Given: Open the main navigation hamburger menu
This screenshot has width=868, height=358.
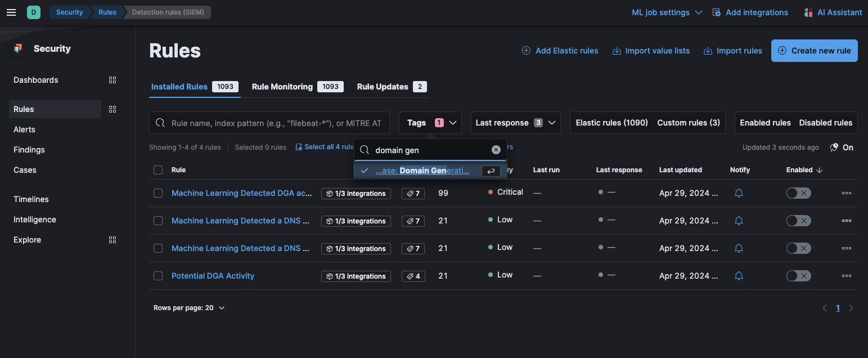Looking at the screenshot, I should click(11, 12).
